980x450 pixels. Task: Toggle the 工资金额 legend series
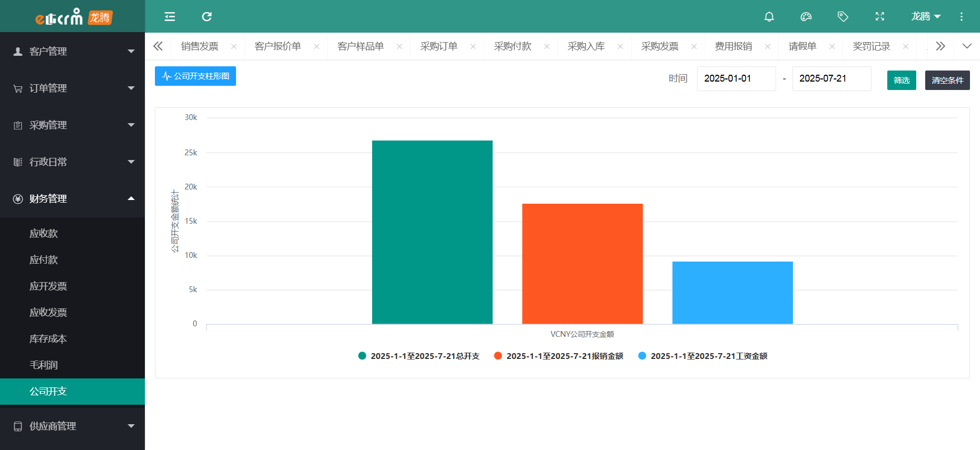703,356
